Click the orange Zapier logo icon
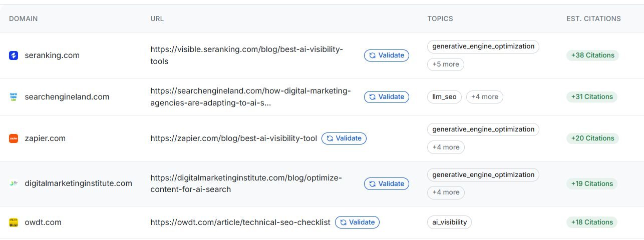644x240 pixels. tap(14, 138)
